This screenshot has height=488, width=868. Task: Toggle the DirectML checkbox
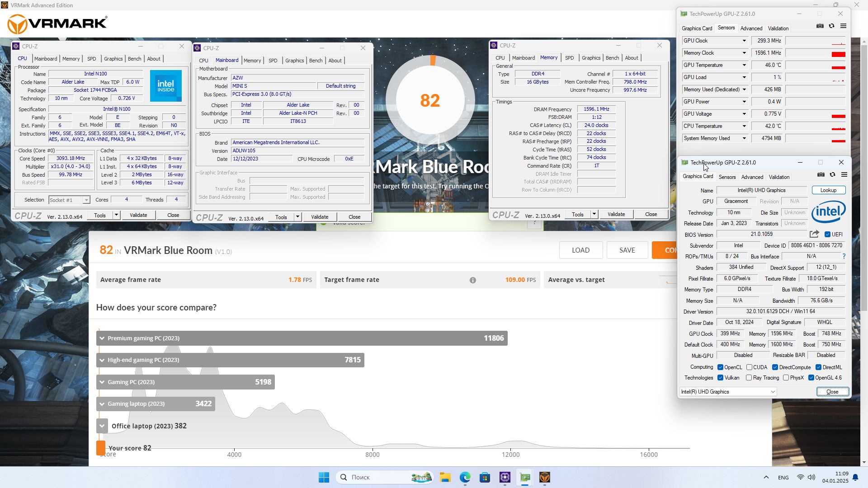pos(818,367)
